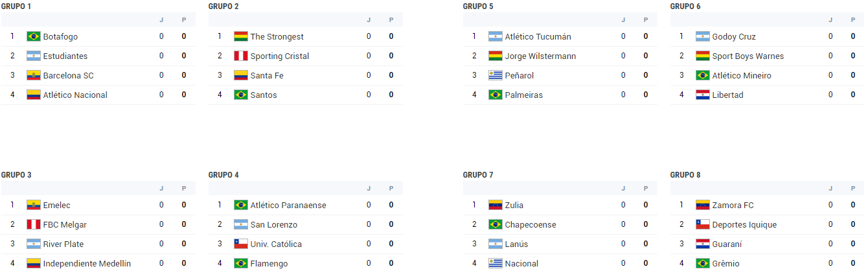Image resolution: width=868 pixels, height=271 pixels.
Task: Open the Palmeiras team link
Action: click(x=524, y=95)
